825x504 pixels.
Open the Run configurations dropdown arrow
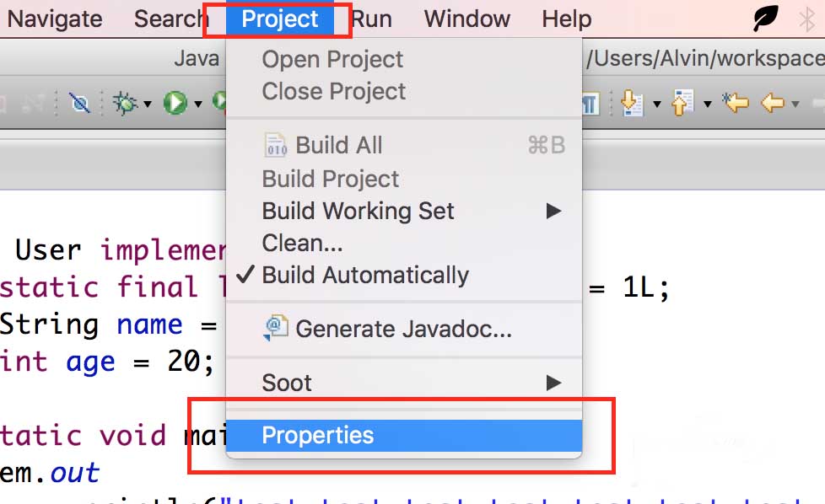click(x=198, y=105)
